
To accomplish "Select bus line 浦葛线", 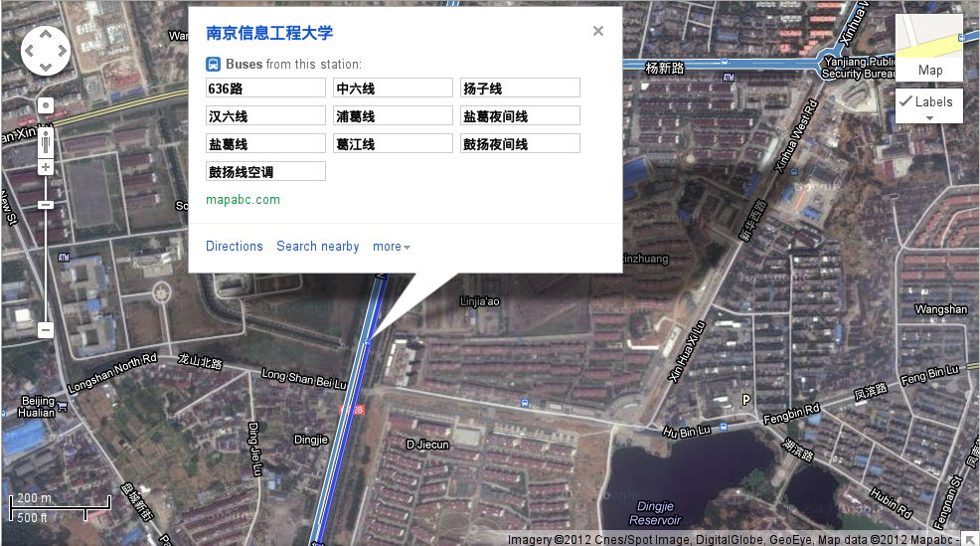I will click(x=394, y=115).
